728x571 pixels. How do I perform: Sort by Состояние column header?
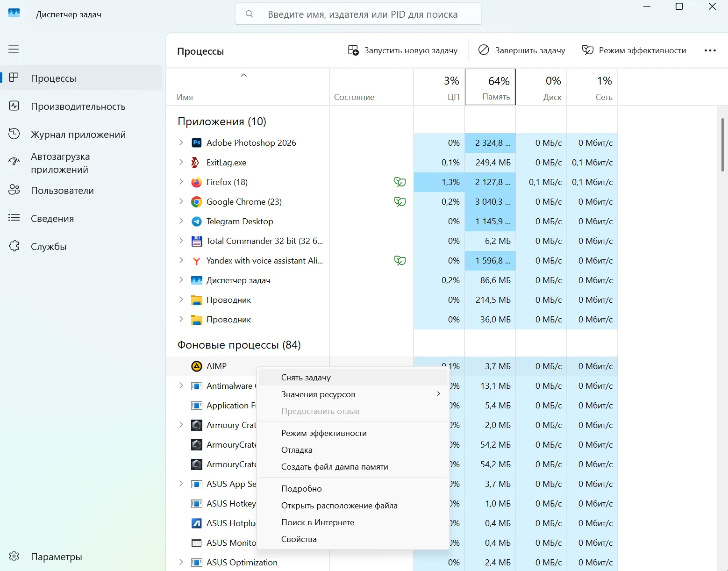click(x=371, y=87)
